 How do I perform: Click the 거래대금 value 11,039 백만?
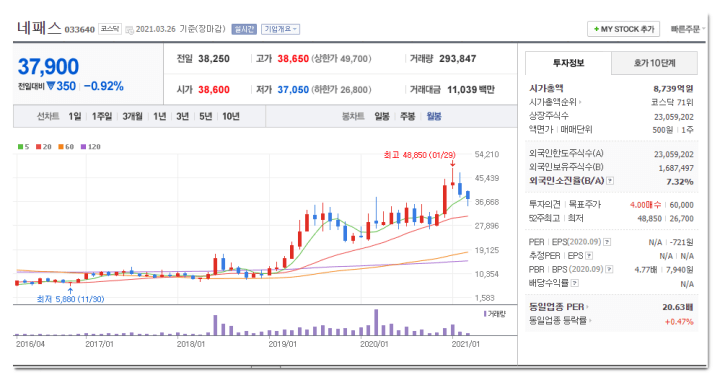click(471, 89)
